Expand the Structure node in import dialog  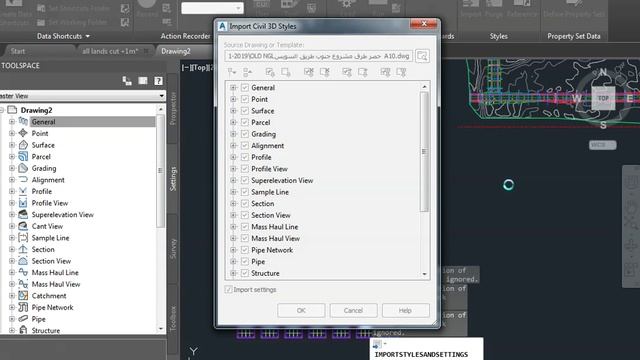[x=233, y=273]
